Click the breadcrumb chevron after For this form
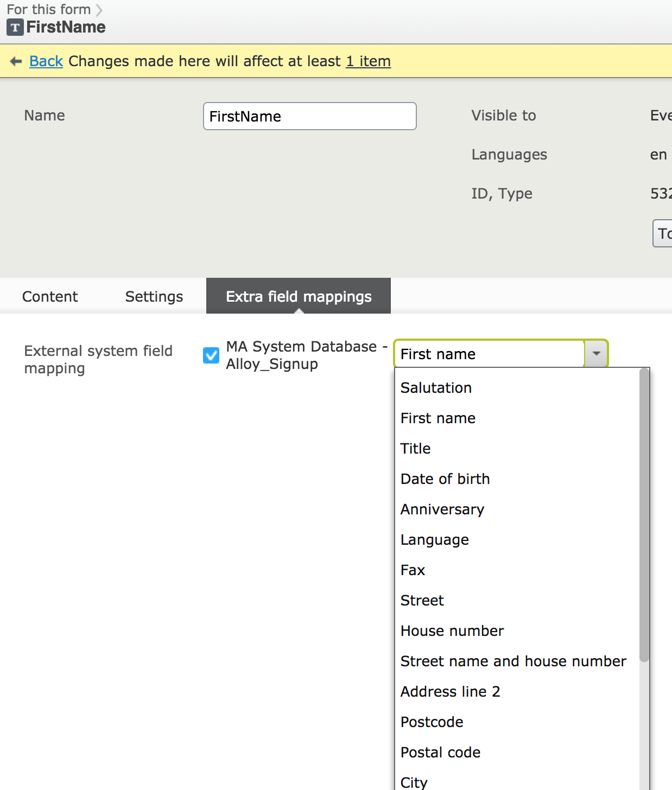The image size is (672, 790). (99, 10)
